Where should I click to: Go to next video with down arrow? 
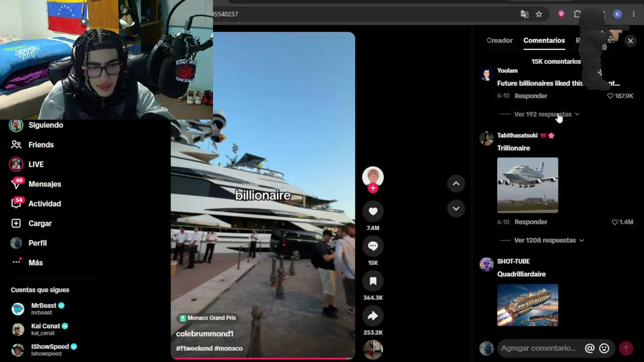point(456,208)
